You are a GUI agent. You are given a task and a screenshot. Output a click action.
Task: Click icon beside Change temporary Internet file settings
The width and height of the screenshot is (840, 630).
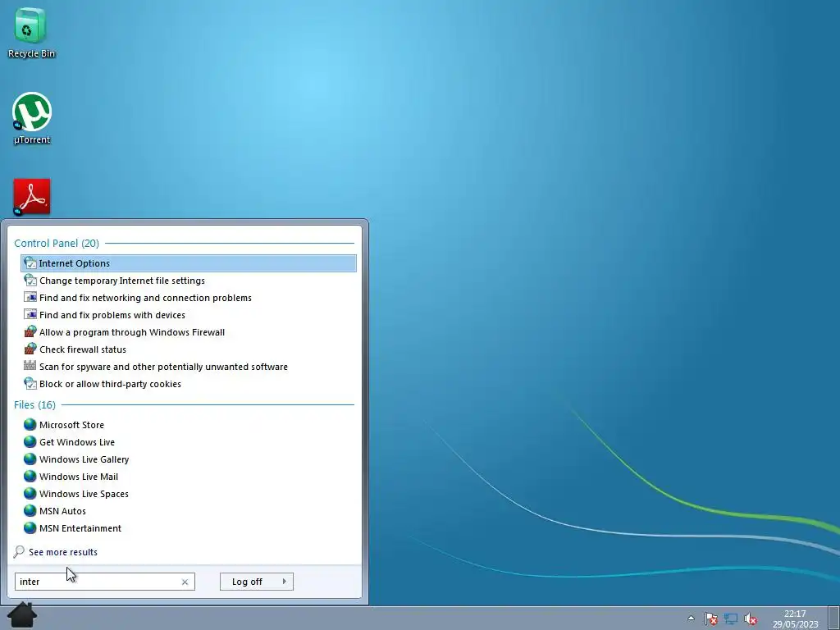click(30, 281)
